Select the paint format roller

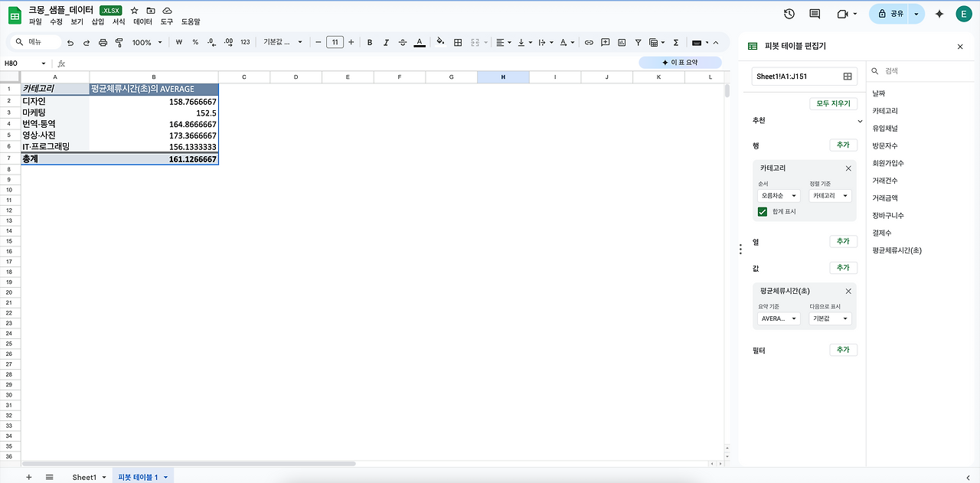tap(119, 43)
